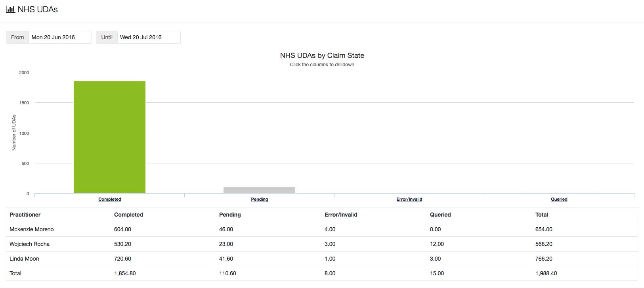Drill down via the Pending axis label

point(260,199)
